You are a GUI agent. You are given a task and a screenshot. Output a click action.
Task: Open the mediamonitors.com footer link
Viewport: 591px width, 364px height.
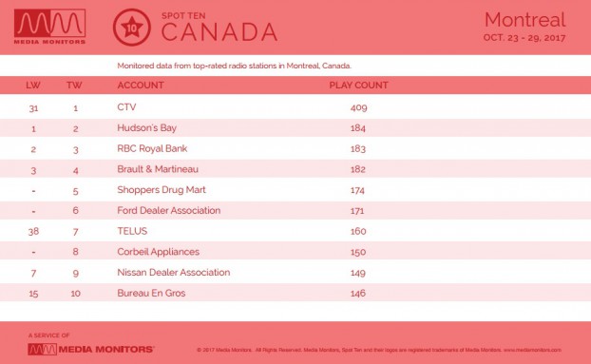click(x=532, y=350)
